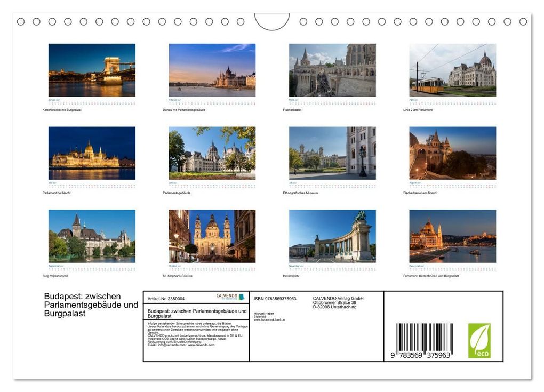Click 'Artikel-Nr. 2380004' text
This screenshot has width=544, height=392.
click(x=166, y=299)
